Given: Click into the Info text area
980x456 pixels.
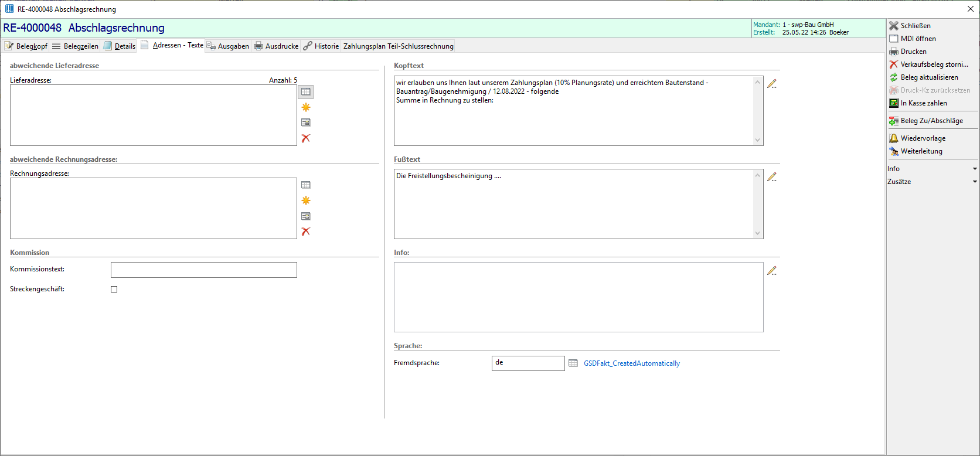Looking at the screenshot, I should point(579,297).
